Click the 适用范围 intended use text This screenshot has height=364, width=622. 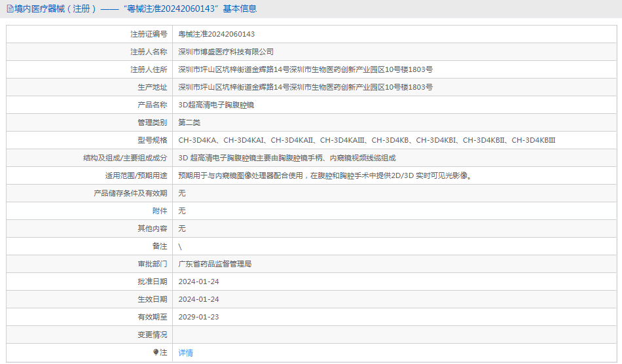point(325,175)
